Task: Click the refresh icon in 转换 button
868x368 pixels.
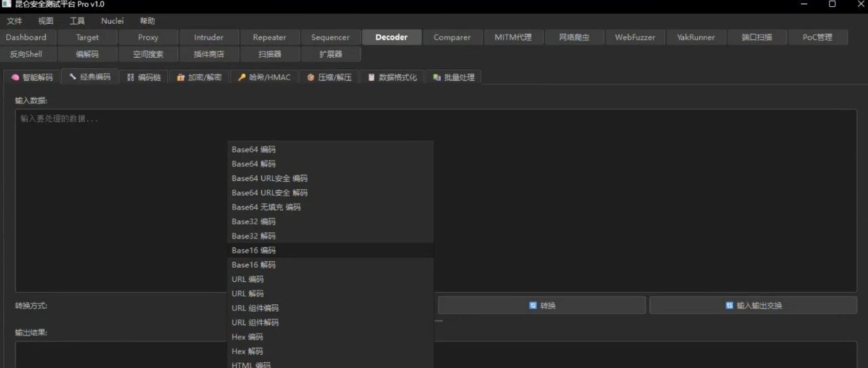Action: point(533,306)
